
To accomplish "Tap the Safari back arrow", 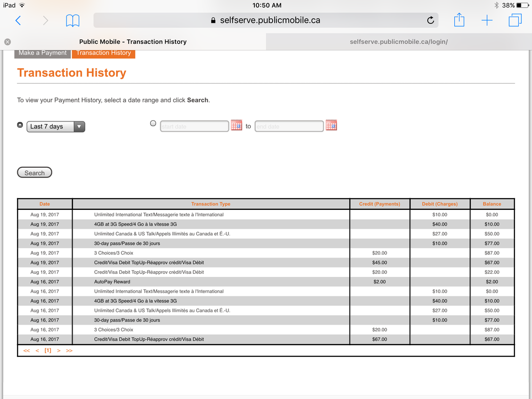I will [x=18, y=20].
